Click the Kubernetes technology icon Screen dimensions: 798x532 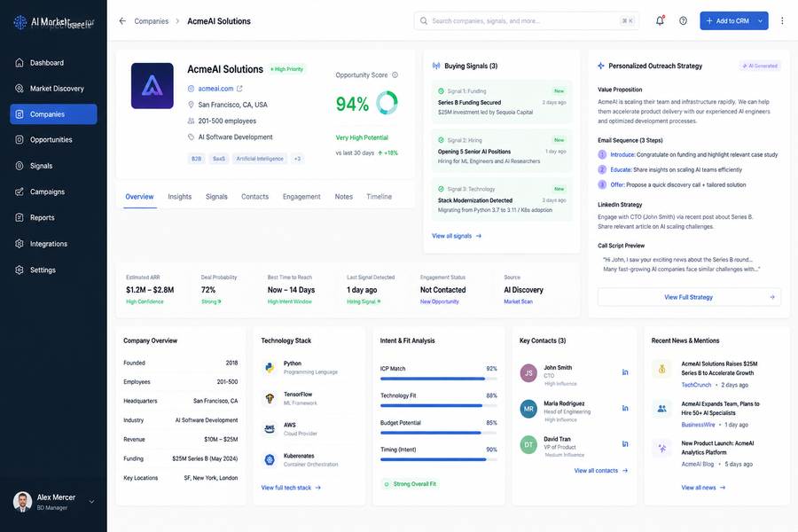pos(270,459)
